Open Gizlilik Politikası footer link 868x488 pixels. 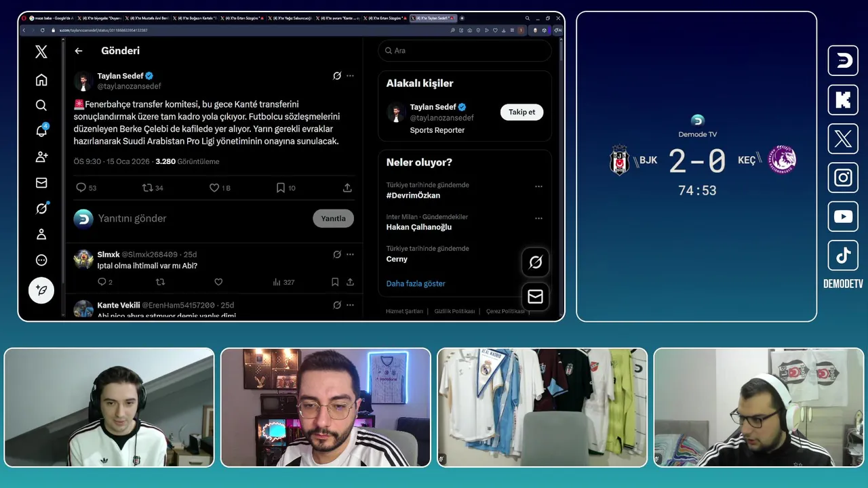pos(454,311)
